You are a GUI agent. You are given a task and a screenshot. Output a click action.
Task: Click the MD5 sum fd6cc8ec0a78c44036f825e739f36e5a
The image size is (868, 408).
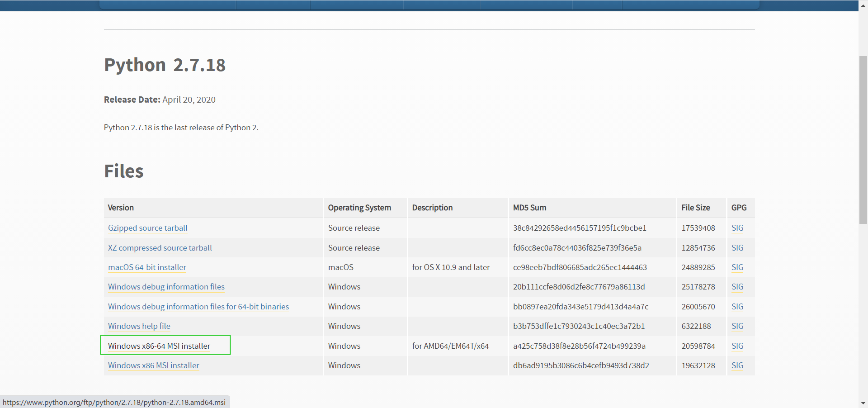577,248
